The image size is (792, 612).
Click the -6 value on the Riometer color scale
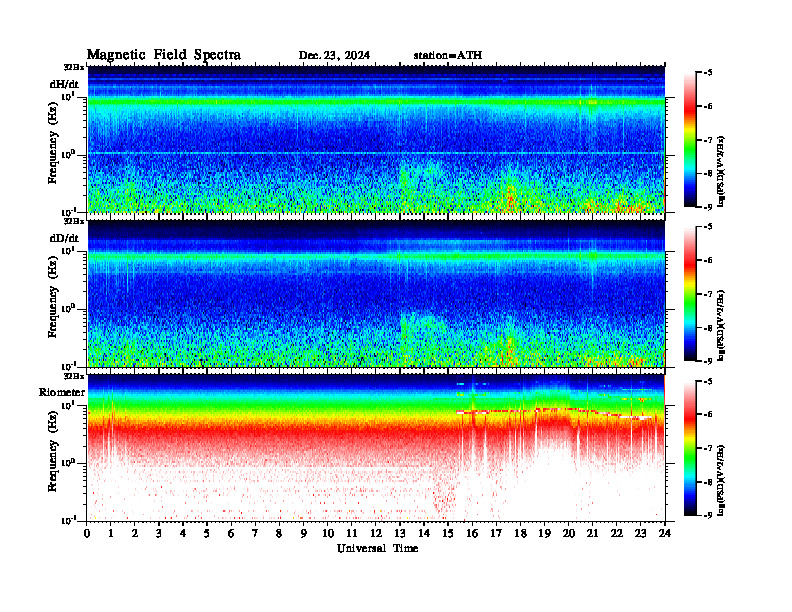tap(709, 415)
